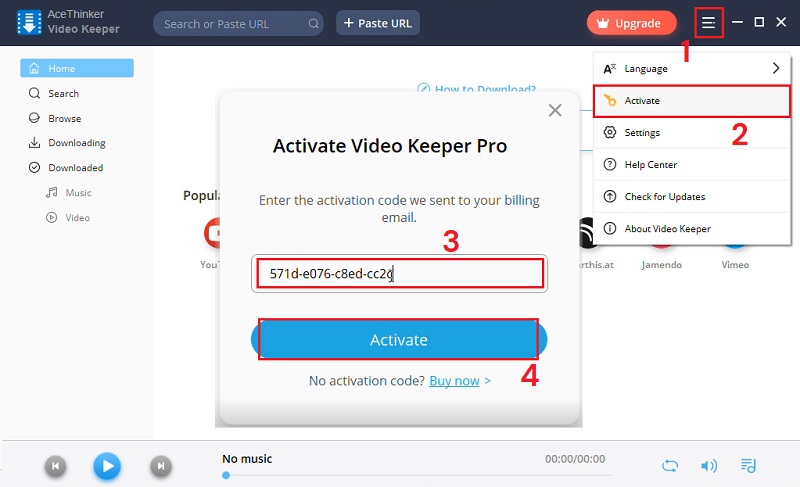Click the Help Center question mark icon
The width and height of the screenshot is (800, 487).
point(610,165)
